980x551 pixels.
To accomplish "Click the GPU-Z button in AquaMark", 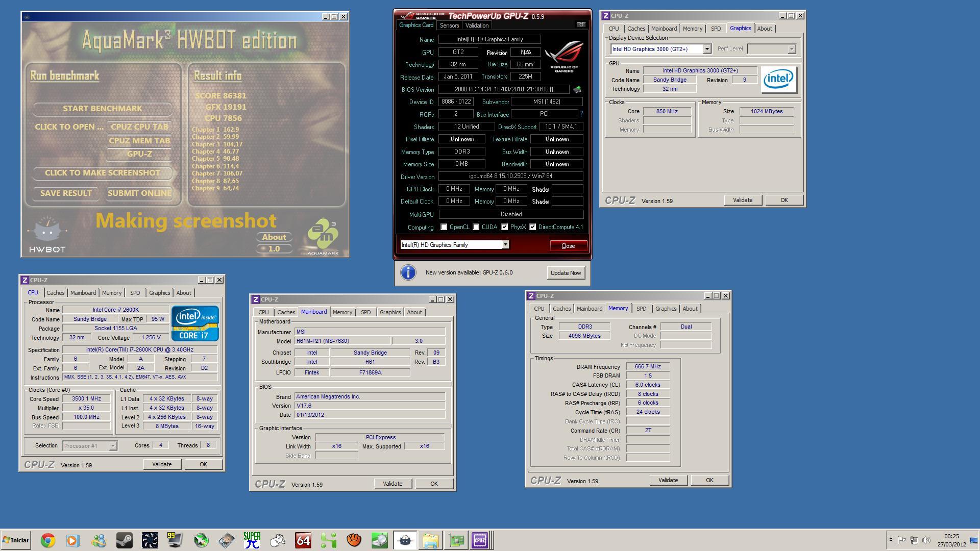I will coord(139,154).
